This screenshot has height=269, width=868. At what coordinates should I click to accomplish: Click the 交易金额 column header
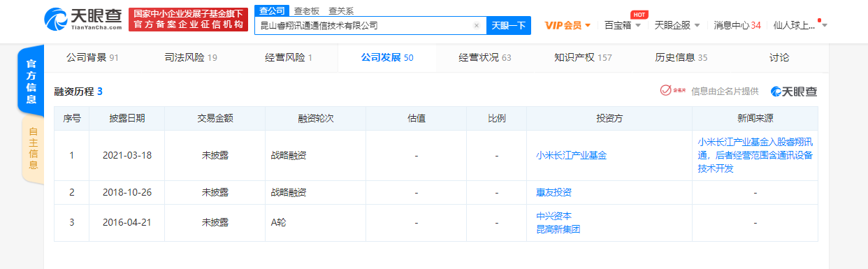tap(215, 118)
